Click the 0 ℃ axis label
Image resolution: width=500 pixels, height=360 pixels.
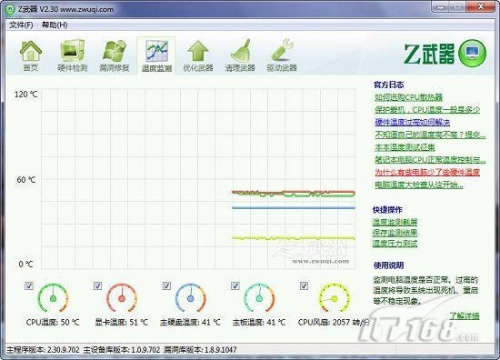(26, 264)
